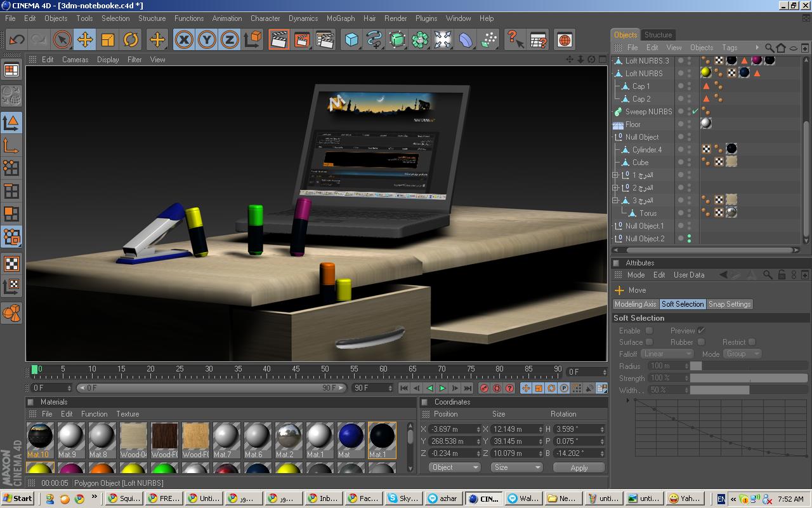Toggle visibility dots for the Cube object
Viewport: 812px width, 508px height.
coord(690,163)
